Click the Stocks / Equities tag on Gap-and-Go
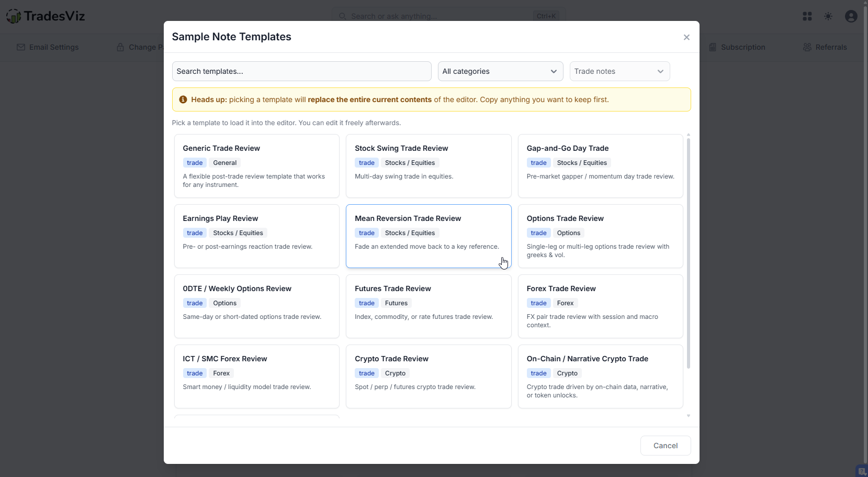Image resolution: width=868 pixels, height=477 pixels. click(582, 163)
